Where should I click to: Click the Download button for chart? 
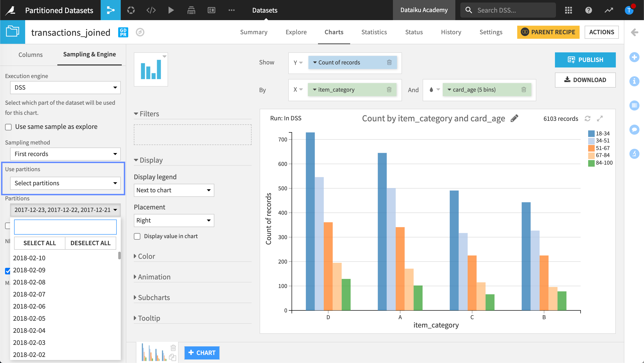tap(585, 80)
